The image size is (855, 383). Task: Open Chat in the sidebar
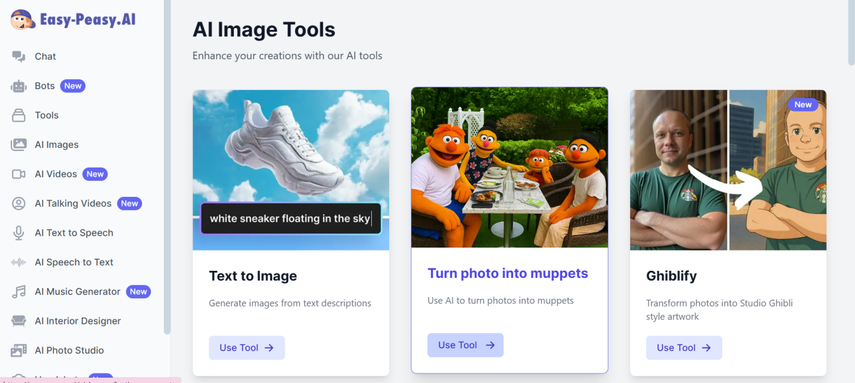click(45, 56)
